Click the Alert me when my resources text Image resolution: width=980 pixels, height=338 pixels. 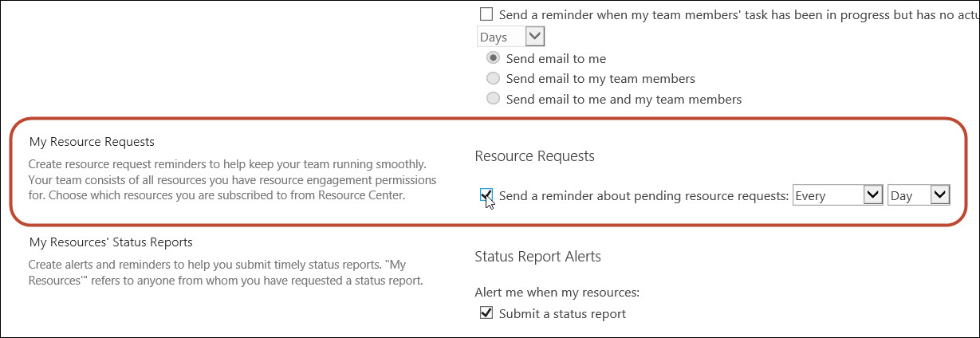[557, 293]
